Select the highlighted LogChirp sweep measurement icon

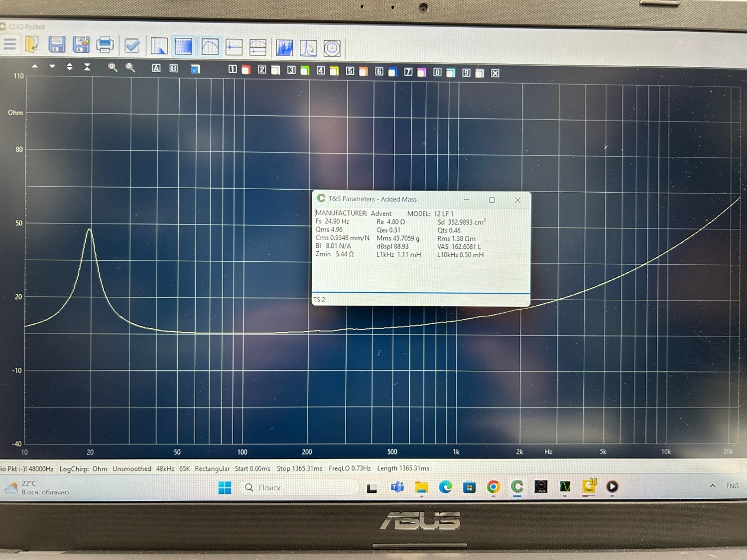point(184,47)
